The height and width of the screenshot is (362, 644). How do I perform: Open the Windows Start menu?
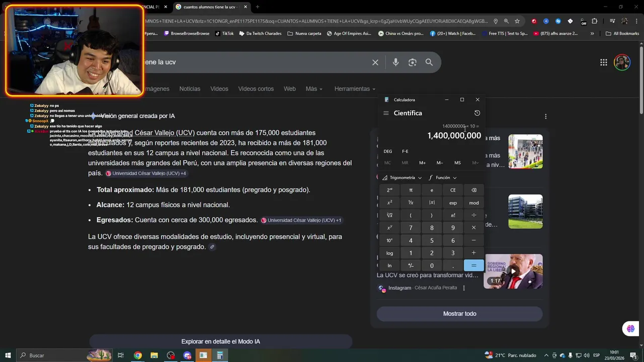tap(8, 355)
